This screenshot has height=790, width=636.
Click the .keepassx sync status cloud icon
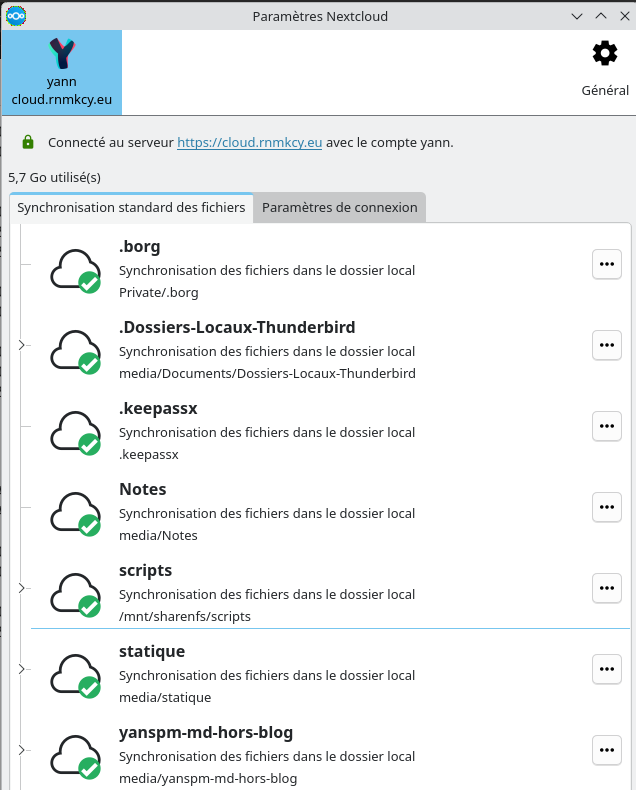point(76,433)
